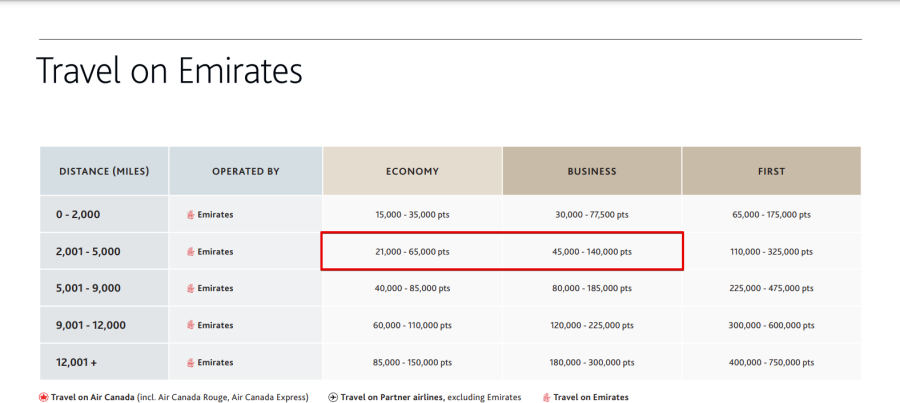Click the 2,001 - 5,000 distance cell
This screenshot has width=900, height=403.
coord(104,251)
